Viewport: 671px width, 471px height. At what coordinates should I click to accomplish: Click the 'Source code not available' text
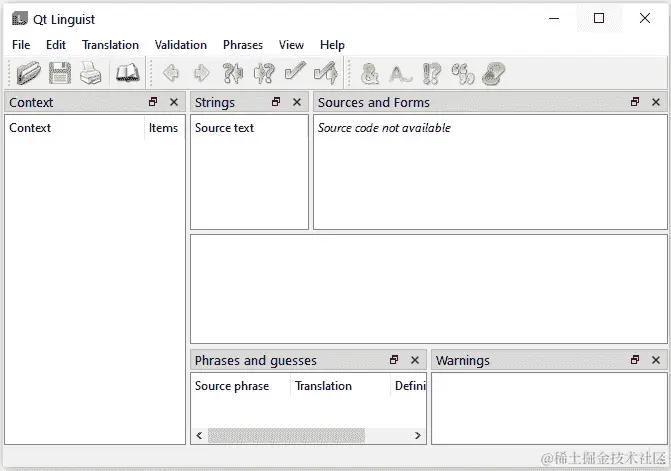coord(384,127)
